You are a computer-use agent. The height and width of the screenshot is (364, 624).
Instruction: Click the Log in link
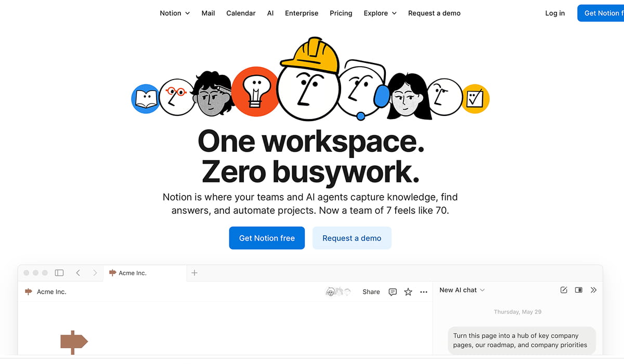click(x=555, y=13)
